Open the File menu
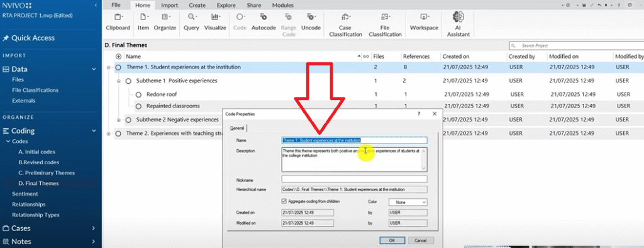 coord(116,5)
